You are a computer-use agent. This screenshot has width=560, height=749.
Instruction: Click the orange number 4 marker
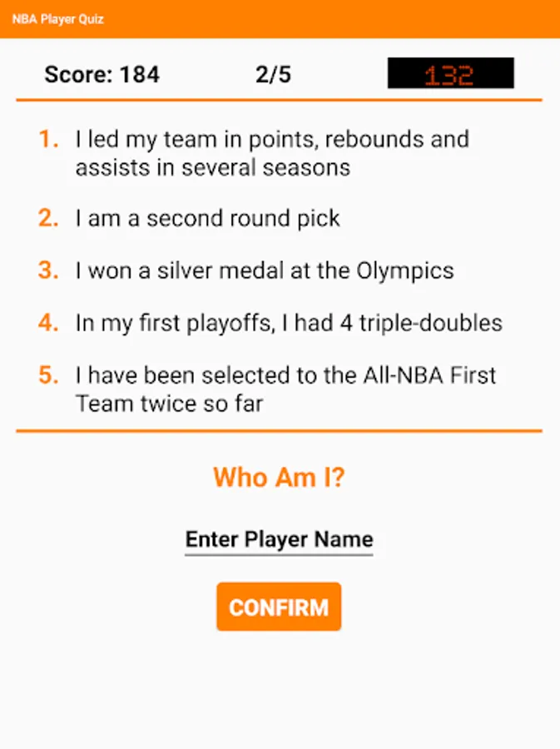pos(48,323)
